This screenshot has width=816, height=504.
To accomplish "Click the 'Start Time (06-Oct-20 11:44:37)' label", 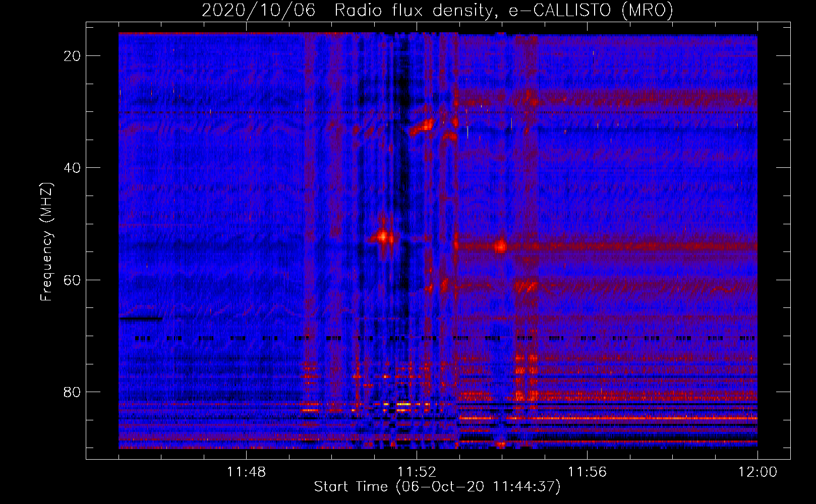I will click(437, 487).
